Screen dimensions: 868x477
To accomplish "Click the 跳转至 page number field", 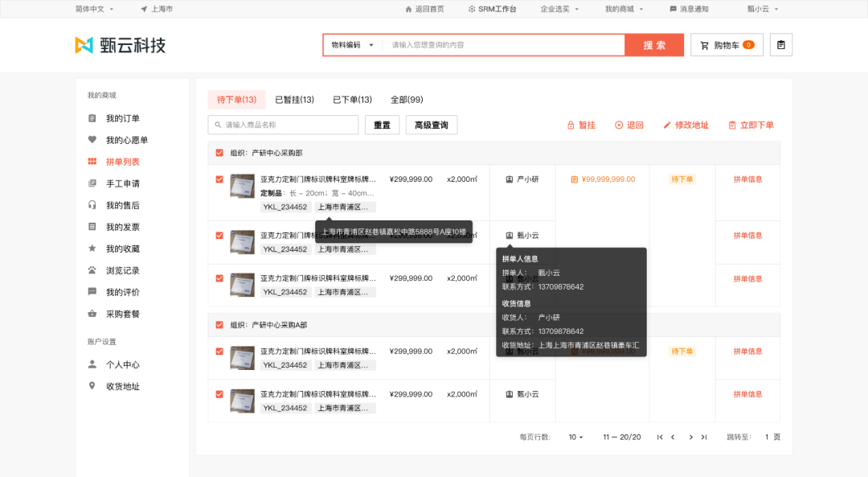I will click(767, 437).
